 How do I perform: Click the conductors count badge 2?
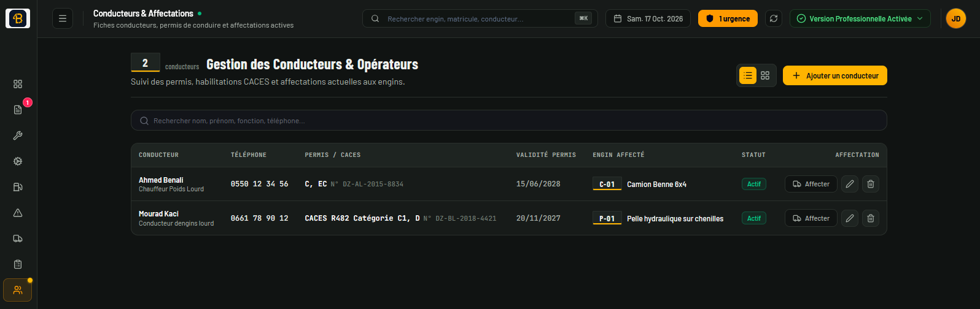[145, 63]
